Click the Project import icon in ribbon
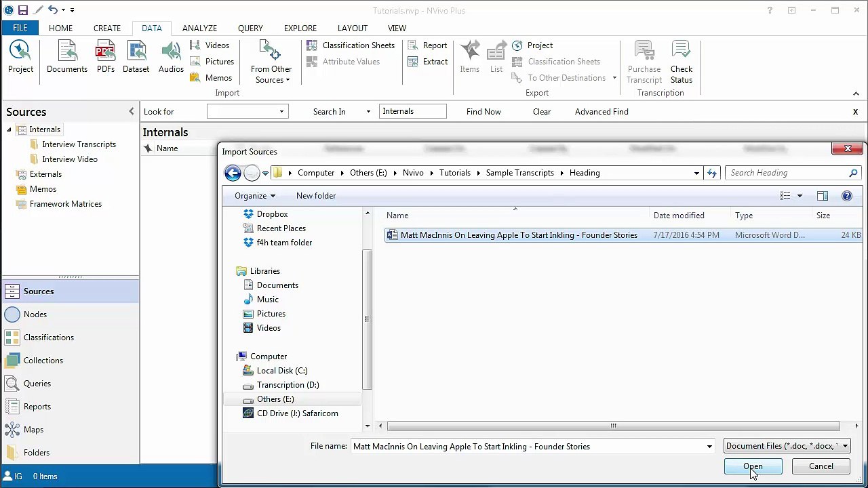This screenshot has width=868, height=488. pyautogui.click(x=20, y=57)
